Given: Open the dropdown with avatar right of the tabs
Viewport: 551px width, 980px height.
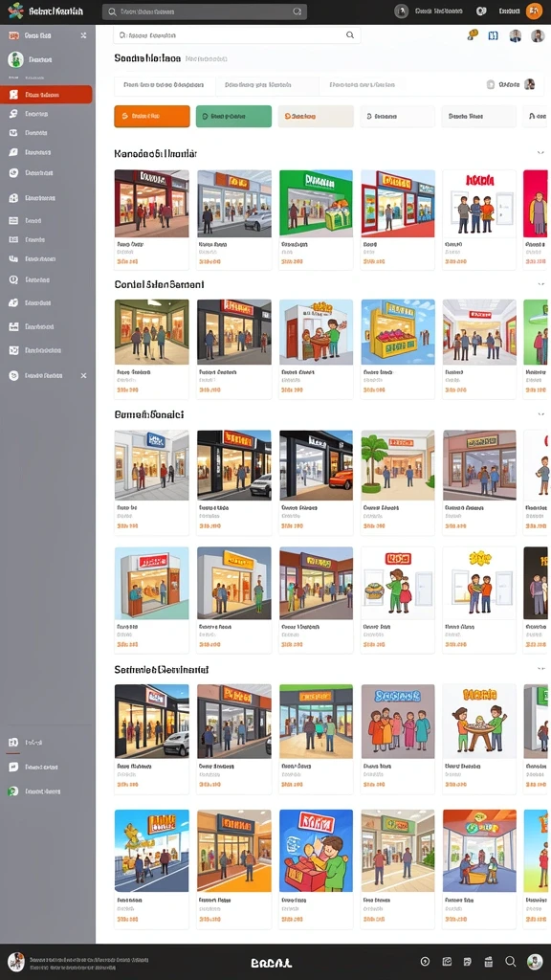Looking at the screenshot, I should (x=511, y=84).
